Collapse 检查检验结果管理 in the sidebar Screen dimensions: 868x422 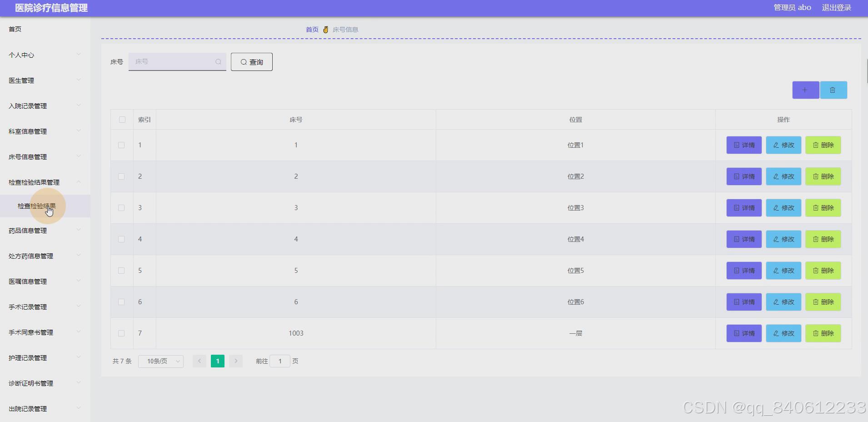click(x=45, y=182)
